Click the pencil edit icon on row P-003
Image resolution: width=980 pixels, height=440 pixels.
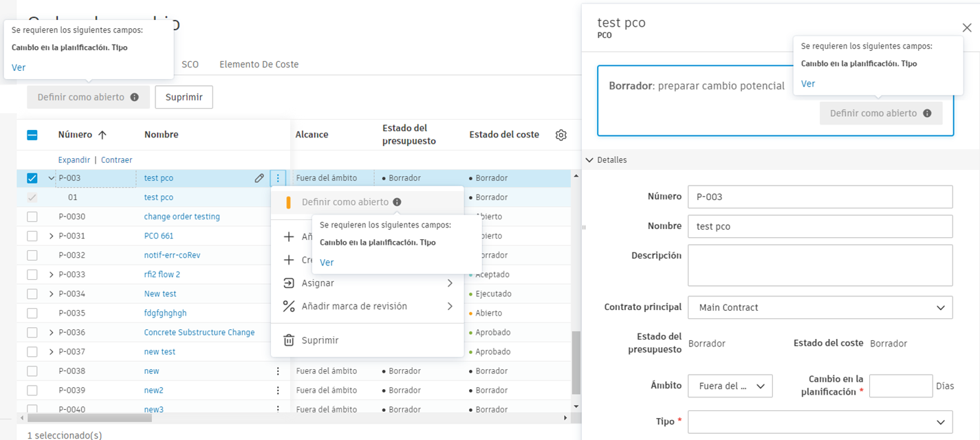259,178
